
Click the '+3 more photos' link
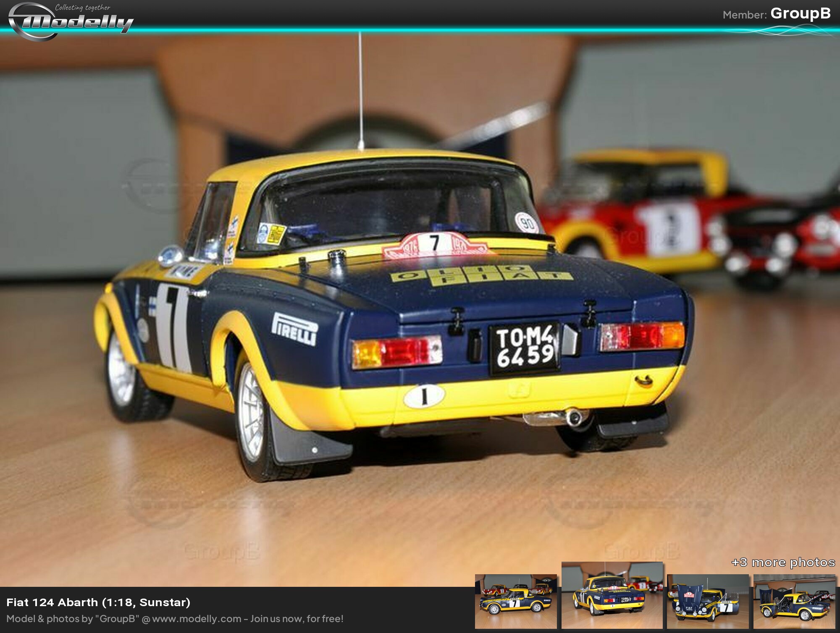(783, 562)
